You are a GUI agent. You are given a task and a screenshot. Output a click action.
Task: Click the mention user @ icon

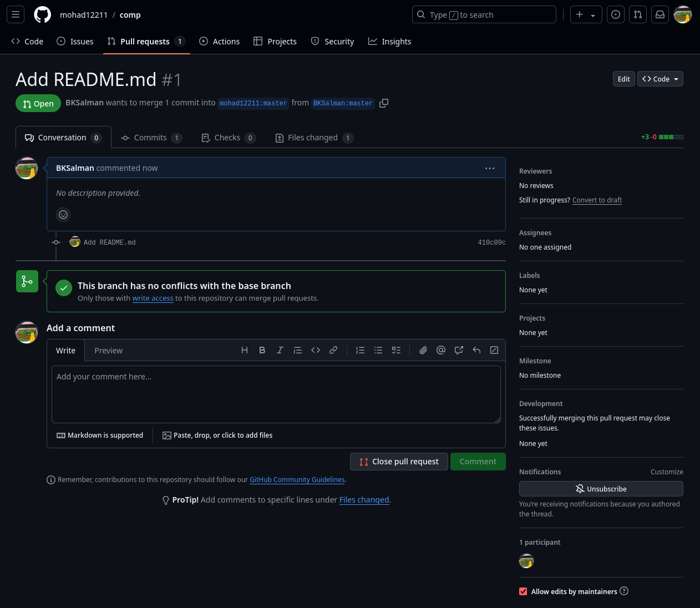click(441, 350)
